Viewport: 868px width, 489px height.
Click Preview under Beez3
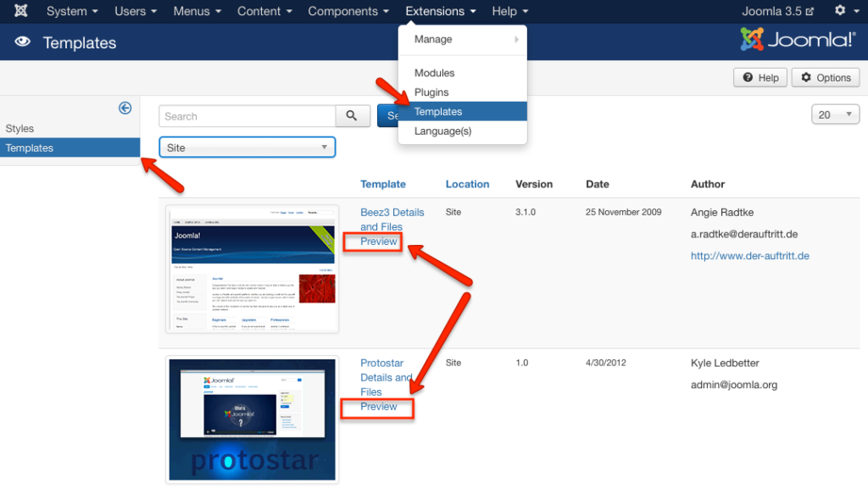pos(379,242)
